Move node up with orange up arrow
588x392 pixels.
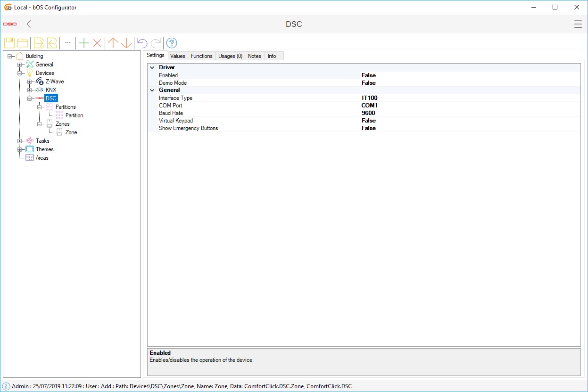click(x=113, y=43)
